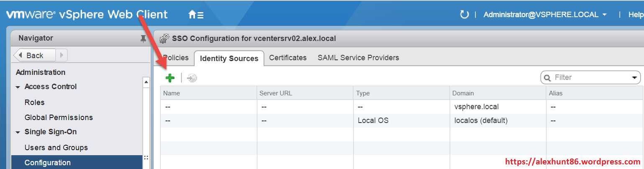The height and width of the screenshot is (169, 644).
Task: Open Global Permissions in Navigator
Action: click(x=59, y=118)
